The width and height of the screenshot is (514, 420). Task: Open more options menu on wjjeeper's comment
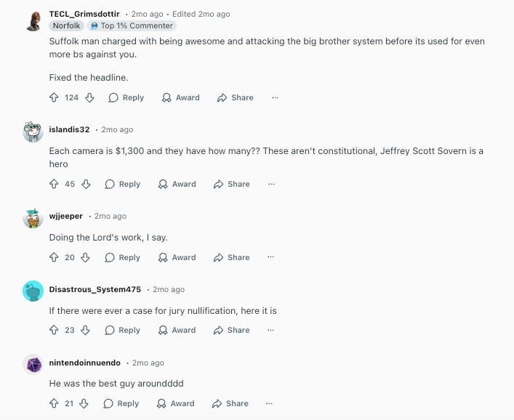pos(271,257)
